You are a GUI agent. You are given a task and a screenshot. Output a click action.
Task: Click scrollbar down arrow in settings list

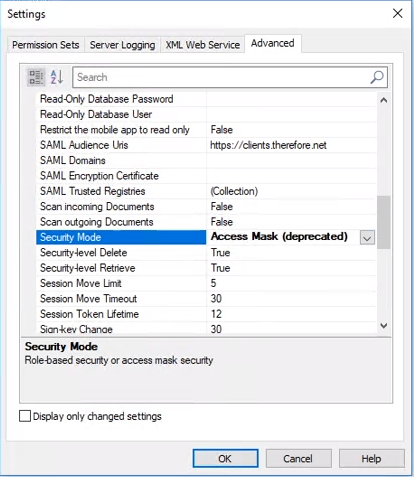tap(384, 326)
